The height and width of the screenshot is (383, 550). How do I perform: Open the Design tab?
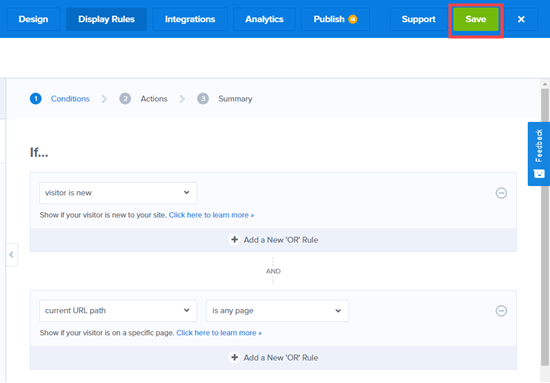tap(33, 19)
